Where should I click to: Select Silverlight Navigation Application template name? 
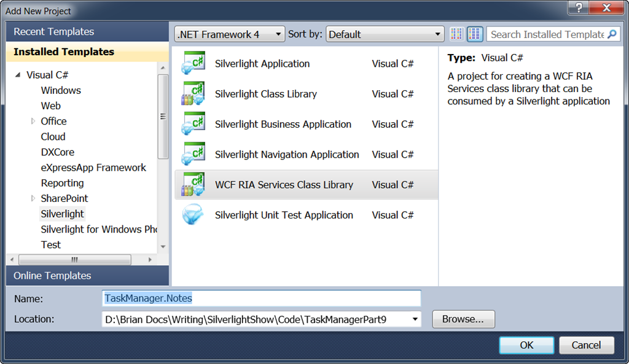click(287, 154)
